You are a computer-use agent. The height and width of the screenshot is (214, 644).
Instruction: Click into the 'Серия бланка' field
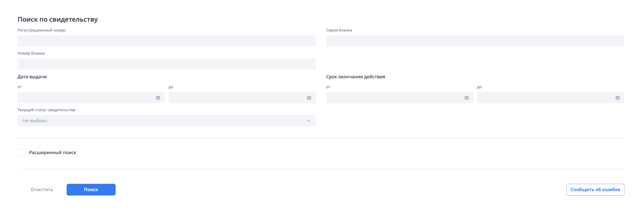pos(475,41)
